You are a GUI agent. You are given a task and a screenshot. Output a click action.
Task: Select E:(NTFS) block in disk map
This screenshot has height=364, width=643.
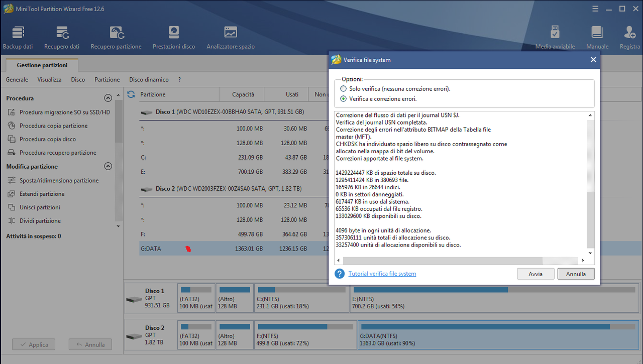494,298
